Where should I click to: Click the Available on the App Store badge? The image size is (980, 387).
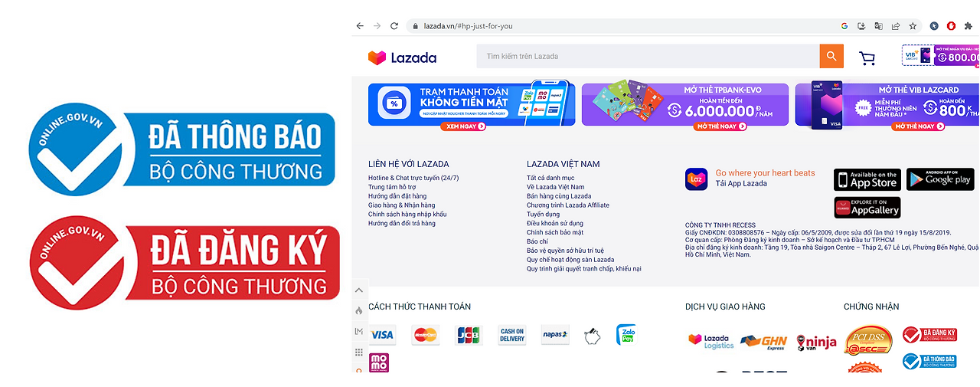[867, 179]
